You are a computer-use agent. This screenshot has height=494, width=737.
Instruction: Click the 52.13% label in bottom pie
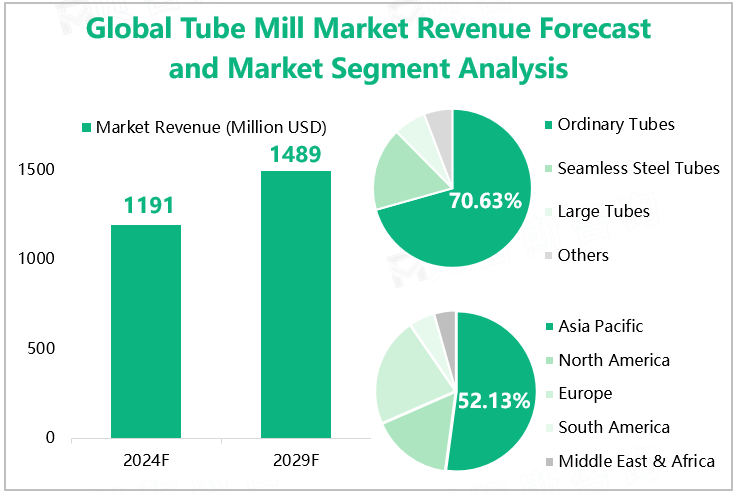(x=493, y=401)
